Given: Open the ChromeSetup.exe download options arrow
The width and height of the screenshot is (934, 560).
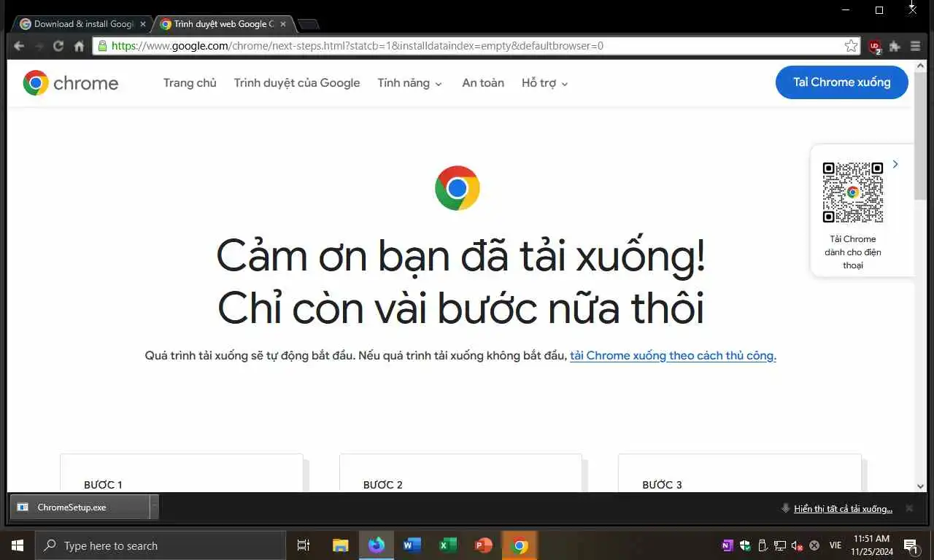Looking at the screenshot, I should [x=154, y=507].
